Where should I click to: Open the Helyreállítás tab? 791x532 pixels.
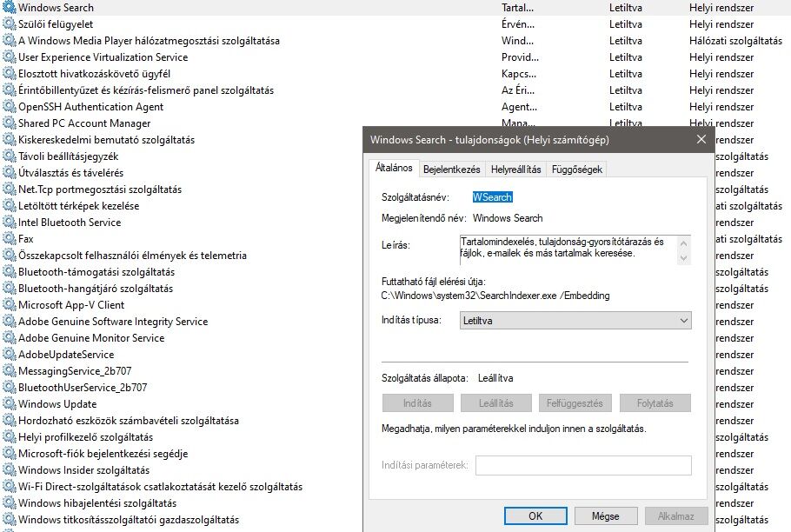pyautogui.click(x=516, y=170)
